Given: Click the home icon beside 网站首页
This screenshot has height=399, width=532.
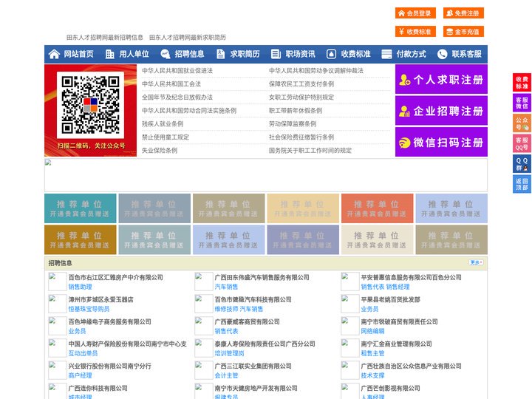Looking at the screenshot, I should [x=54, y=54].
